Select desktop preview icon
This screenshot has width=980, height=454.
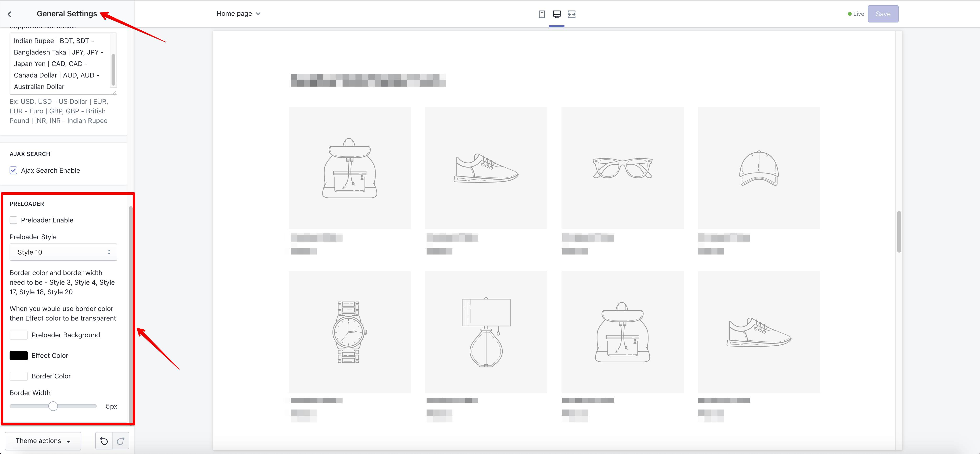(x=557, y=14)
